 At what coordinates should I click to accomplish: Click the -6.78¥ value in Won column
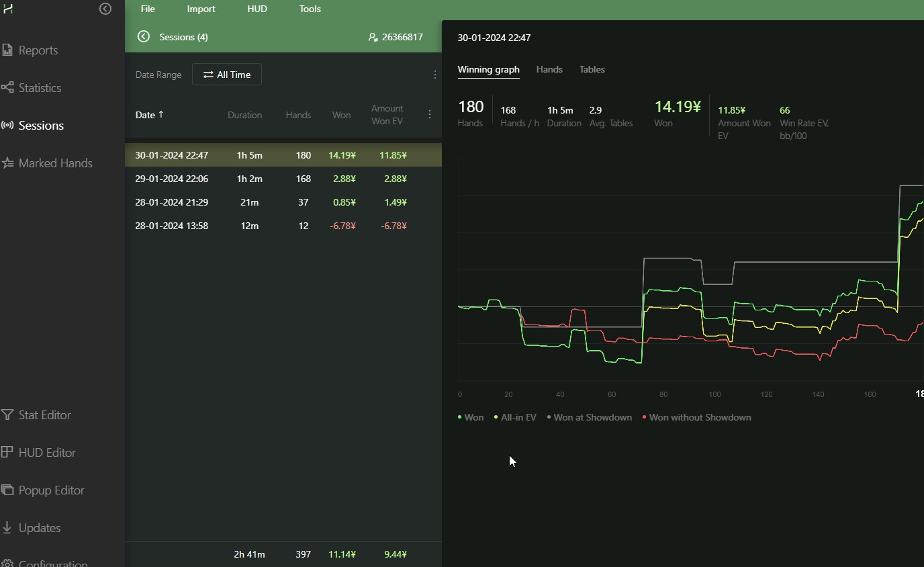click(342, 226)
